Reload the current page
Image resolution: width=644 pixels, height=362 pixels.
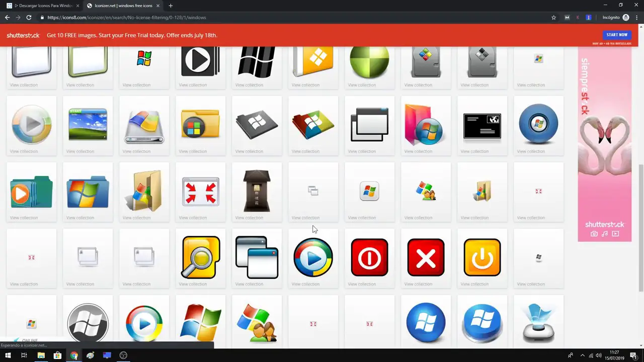pyautogui.click(x=29, y=17)
